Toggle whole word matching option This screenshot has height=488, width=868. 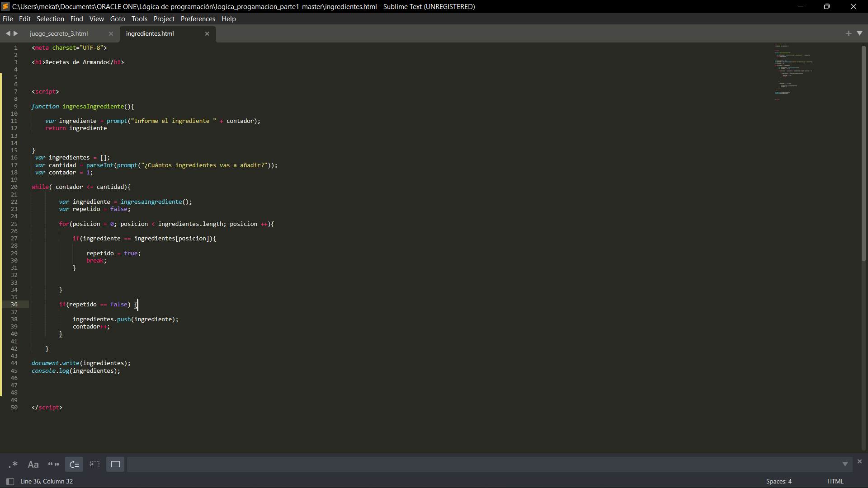pos(53,465)
